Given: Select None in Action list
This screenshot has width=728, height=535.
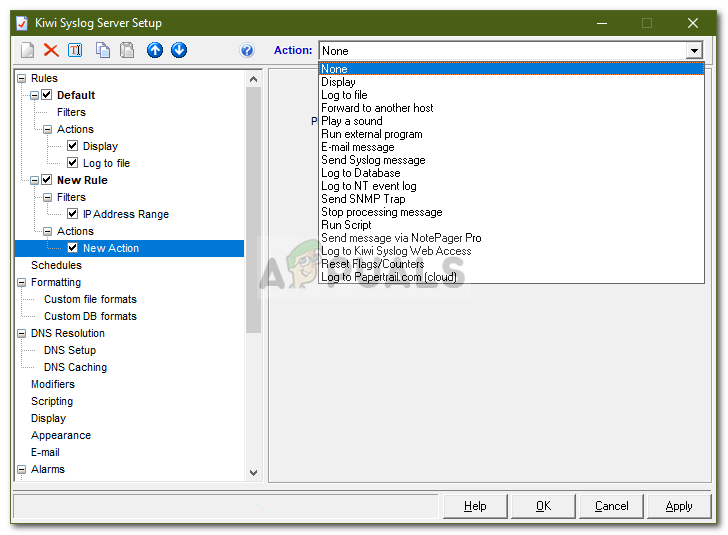Looking at the screenshot, I should click(x=511, y=69).
